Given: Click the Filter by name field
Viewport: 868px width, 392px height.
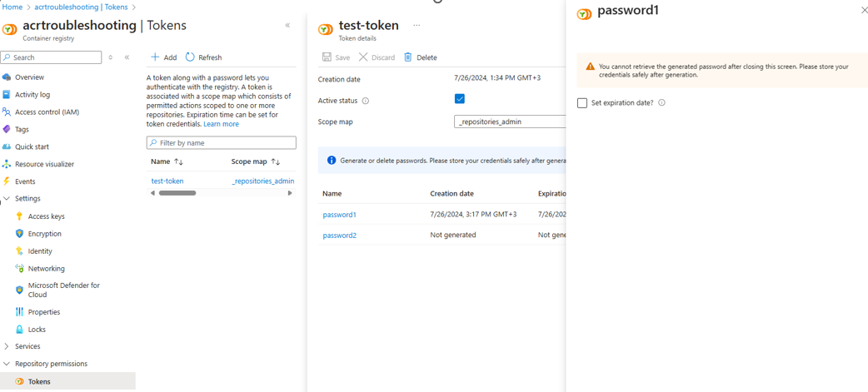Looking at the screenshot, I should pyautogui.click(x=222, y=143).
